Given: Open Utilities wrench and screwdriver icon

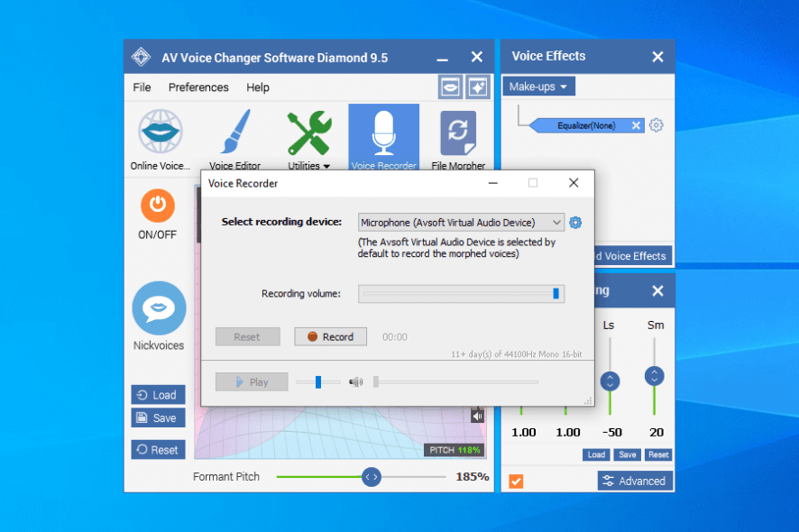Looking at the screenshot, I should point(309,133).
